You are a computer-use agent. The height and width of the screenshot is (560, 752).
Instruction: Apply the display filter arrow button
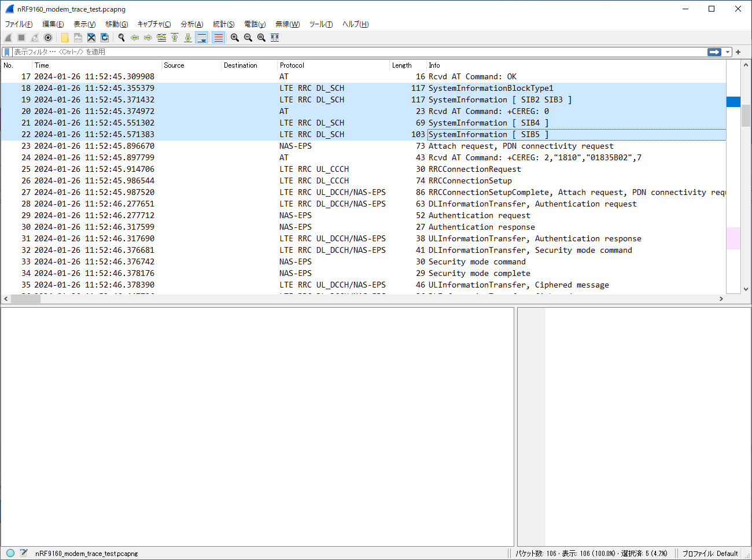click(x=714, y=52)
